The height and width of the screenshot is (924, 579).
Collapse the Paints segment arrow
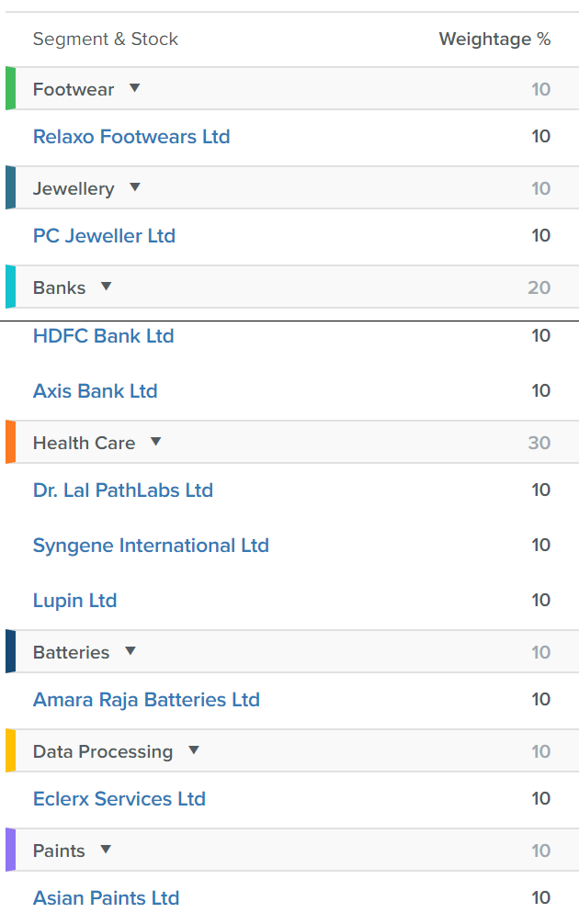(x=106, y=850)
